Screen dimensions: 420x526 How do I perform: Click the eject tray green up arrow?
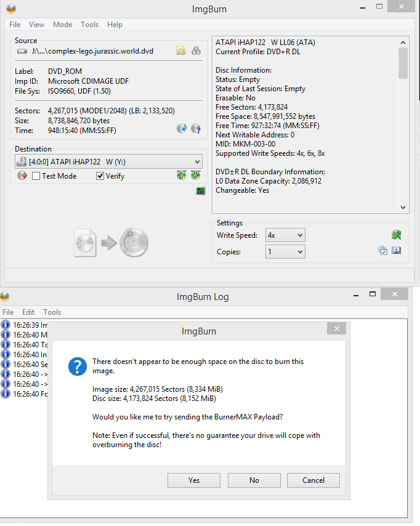181,176
